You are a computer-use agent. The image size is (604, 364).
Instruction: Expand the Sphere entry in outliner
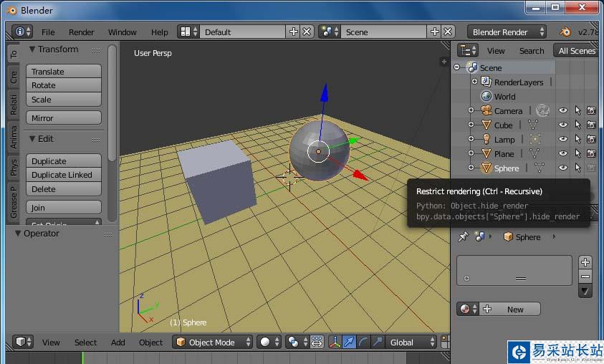[471, 167]
